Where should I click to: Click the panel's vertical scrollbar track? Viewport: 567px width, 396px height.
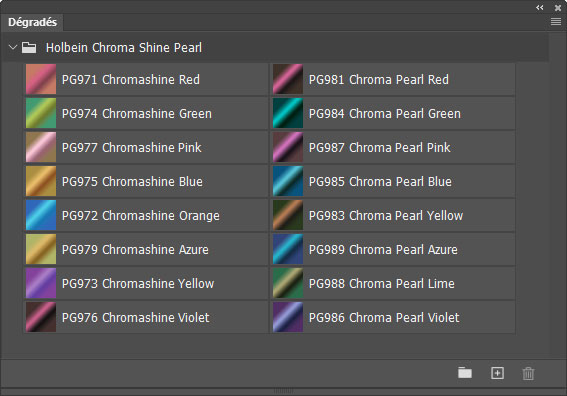(557, 195)
